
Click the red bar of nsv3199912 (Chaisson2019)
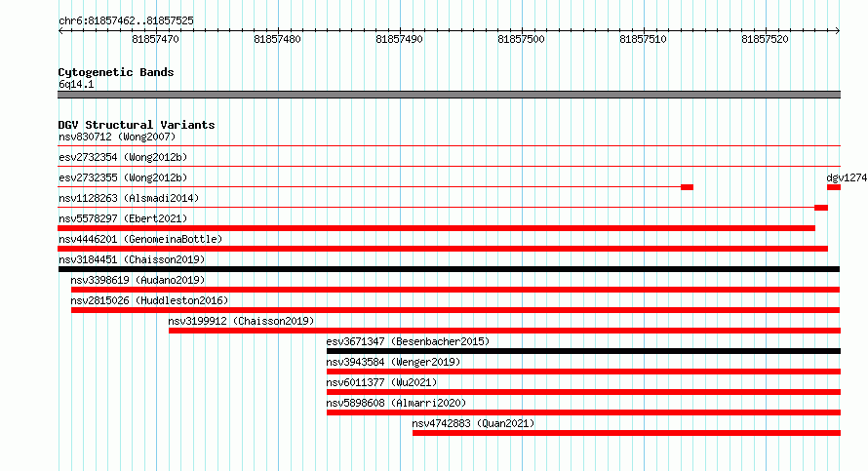click(x=504, y=331)
